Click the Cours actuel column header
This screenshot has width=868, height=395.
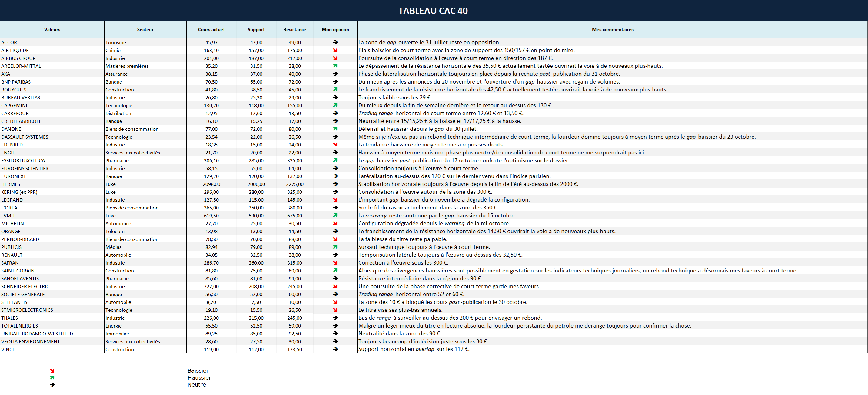(x=211, y=30)
